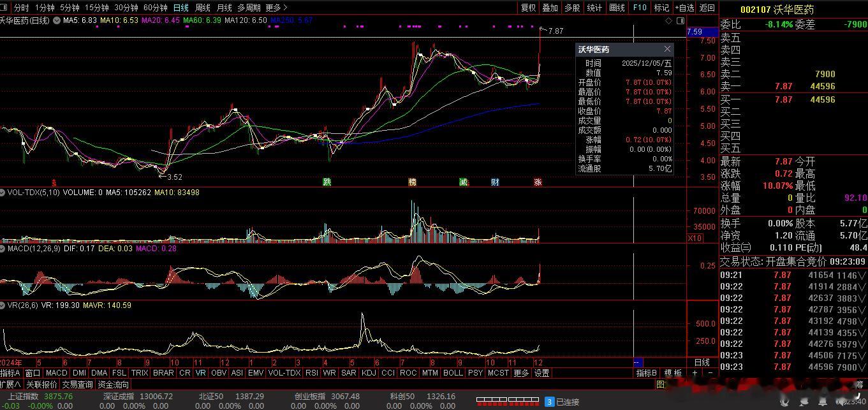Switch to the 分时 chart period
This screenshot has width=868, height=410.
point(21,8)
